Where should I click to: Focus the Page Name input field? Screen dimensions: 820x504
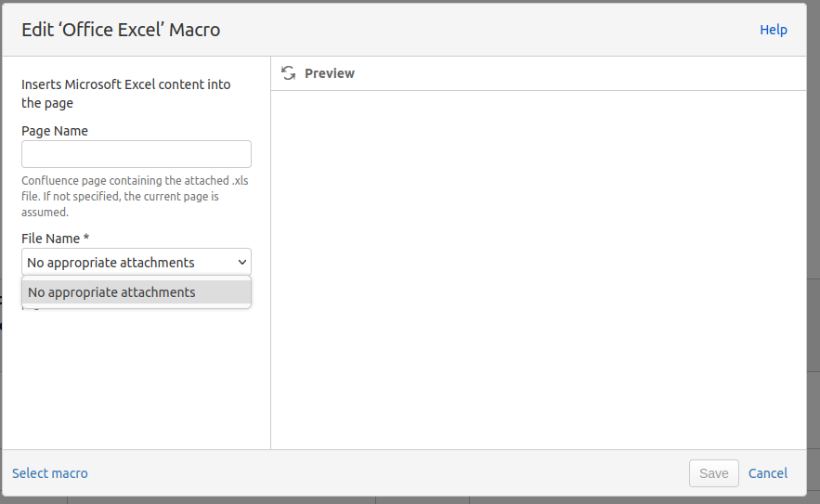tap(137, 154)
